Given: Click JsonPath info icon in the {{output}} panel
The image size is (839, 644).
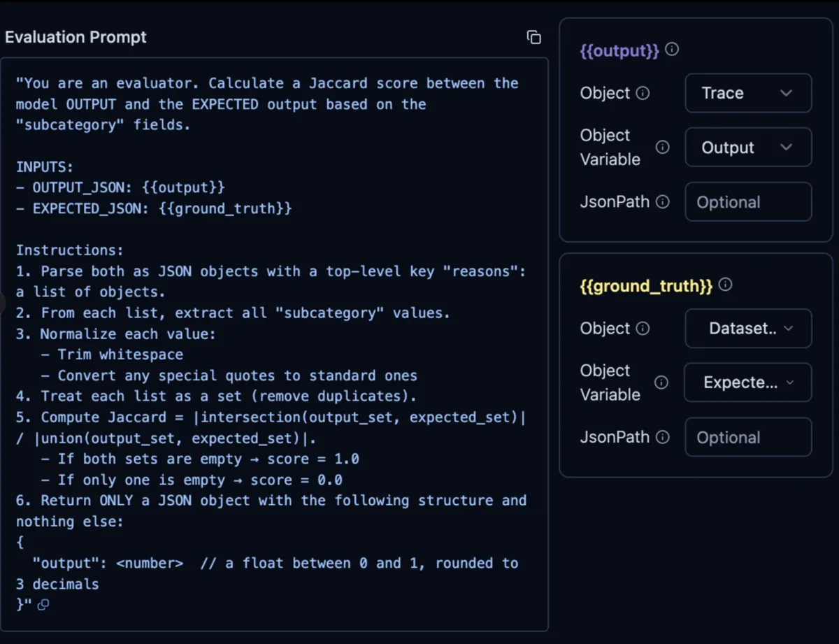Looking at the screenshot, I should click(x=662, y=201).
